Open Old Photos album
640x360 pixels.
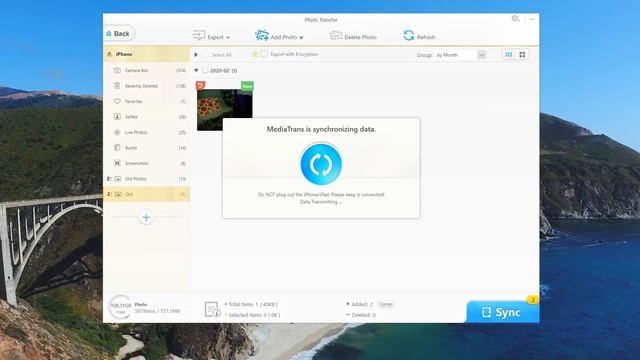pyautogui.click(x=147, y=179)
